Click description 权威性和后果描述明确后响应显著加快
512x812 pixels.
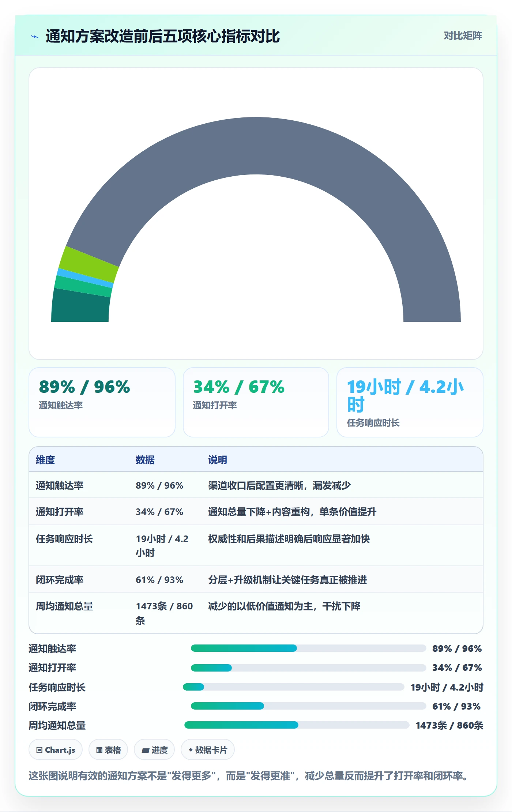pyautogui.click(x=289, y=539)
